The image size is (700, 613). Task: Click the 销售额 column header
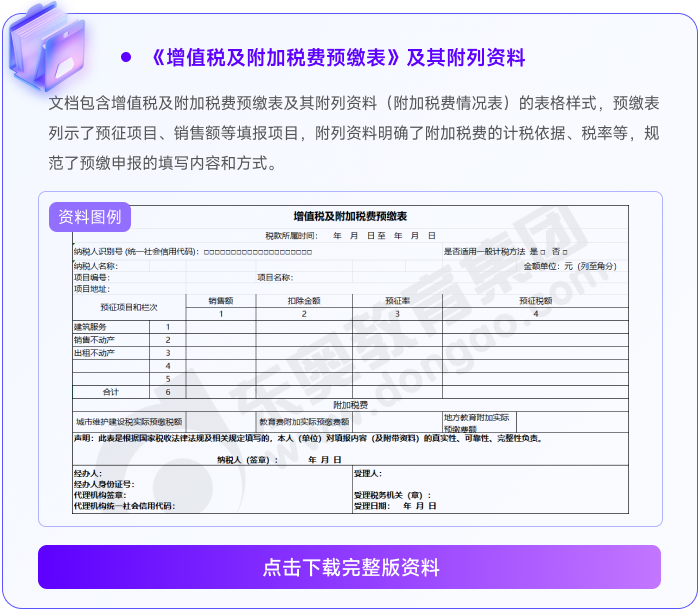pyautogui.click(x=221, y=300)
